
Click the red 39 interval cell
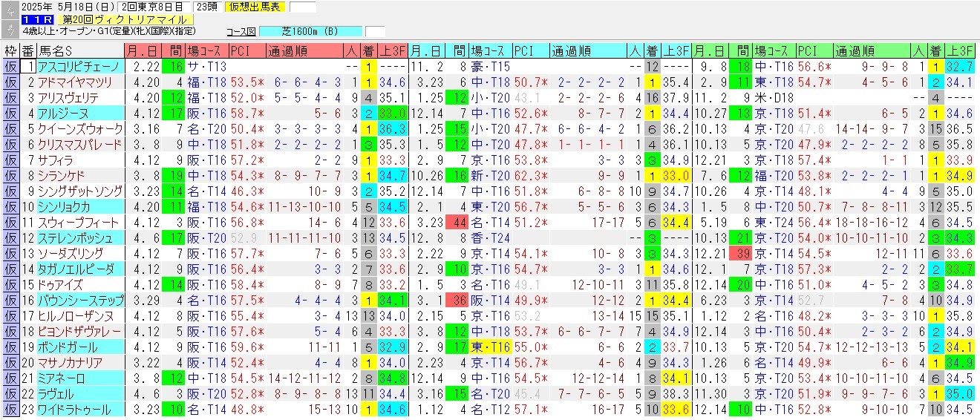click(x=739, y=253)
